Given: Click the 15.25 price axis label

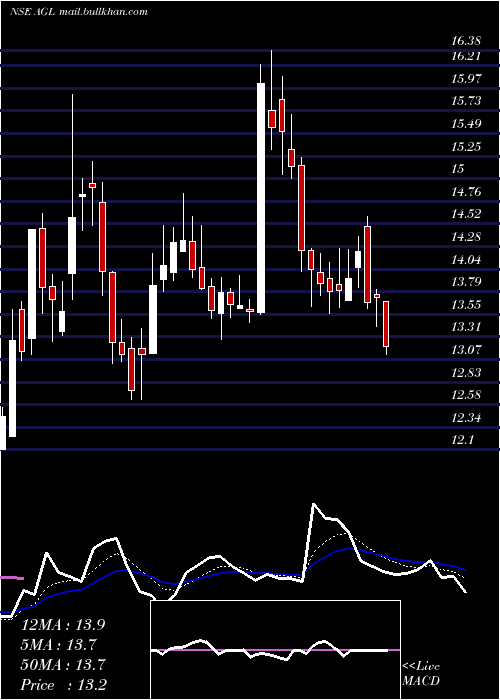Looking at the screenshot, I should point(467,146).
